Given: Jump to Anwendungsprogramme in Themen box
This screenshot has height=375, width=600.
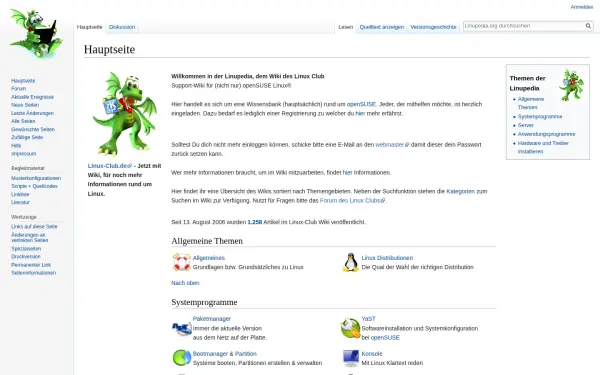Looking at the screenshot, I should tap(546, 134).
